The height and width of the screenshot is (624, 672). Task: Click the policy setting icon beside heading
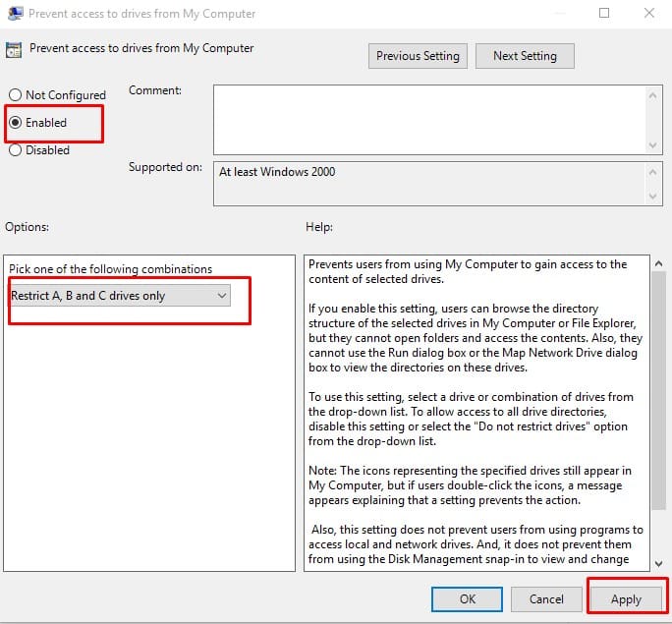click(x=14, y=50)
